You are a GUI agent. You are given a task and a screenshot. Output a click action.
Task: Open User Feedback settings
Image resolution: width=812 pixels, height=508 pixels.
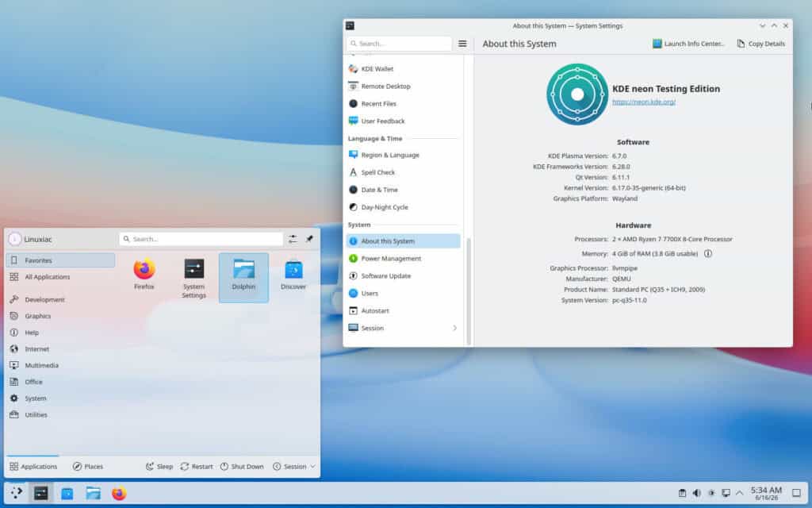pos(403,121)
